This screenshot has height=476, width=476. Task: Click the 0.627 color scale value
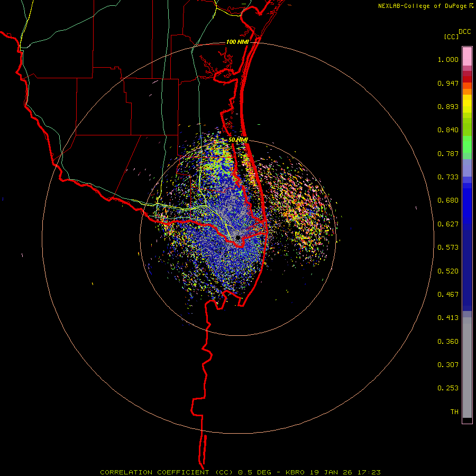click(448, 224)
